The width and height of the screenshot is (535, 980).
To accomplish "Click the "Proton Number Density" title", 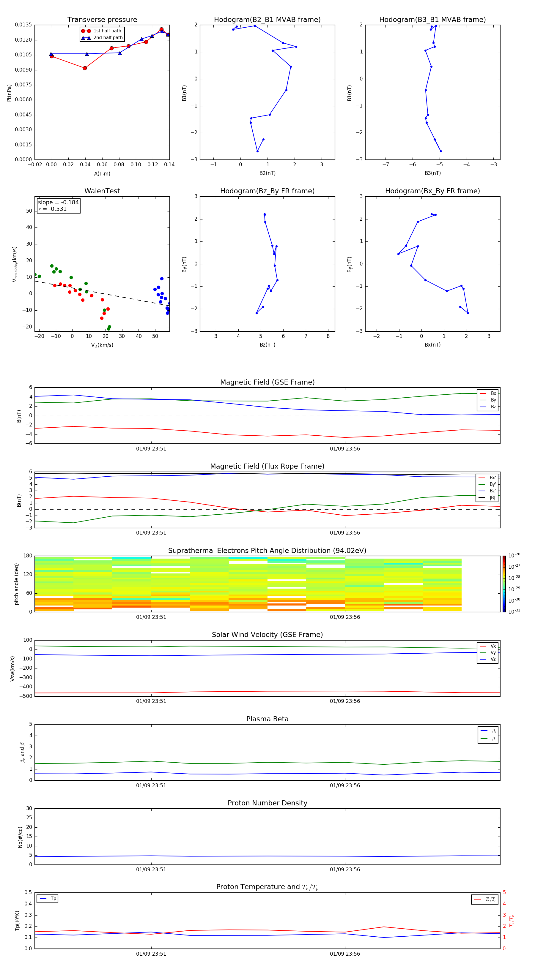I will pyautogui.click(x=267, y=804).
